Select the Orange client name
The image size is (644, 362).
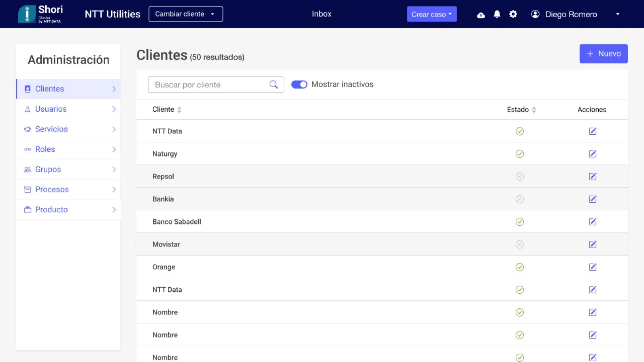tap(164, 267)
